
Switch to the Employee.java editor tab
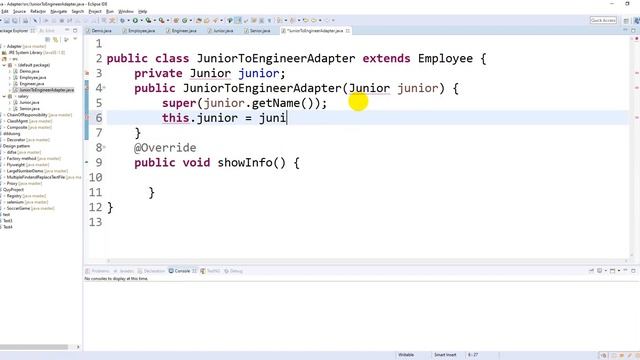[139, 31]
